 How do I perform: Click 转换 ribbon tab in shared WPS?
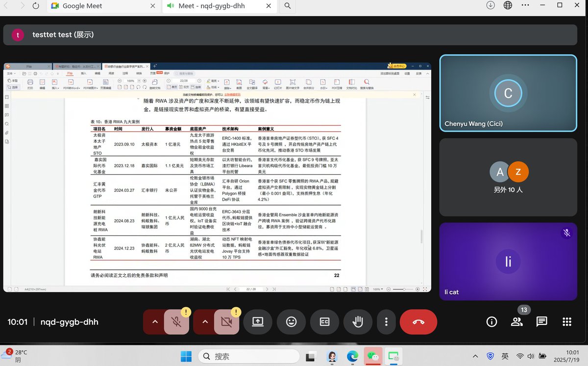pos(139,73)
